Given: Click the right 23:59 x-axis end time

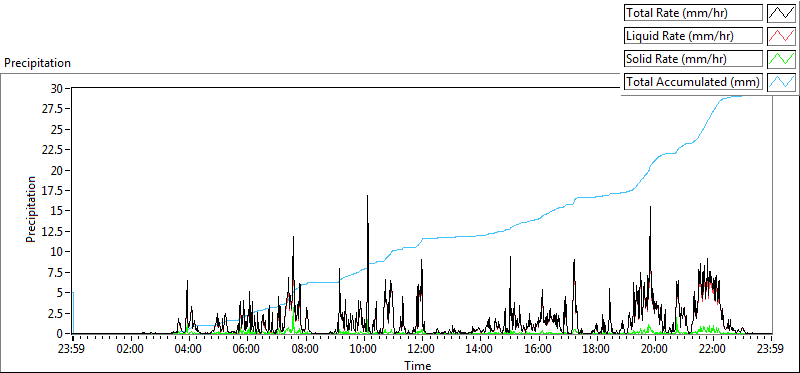Looking at the screenshot, I should pyautogui.click(x=770, y=349).
